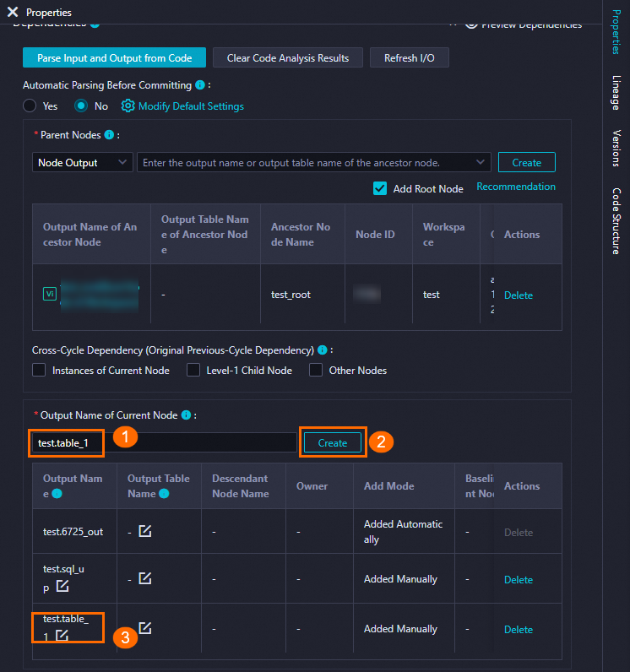630x672 pixels.
Task: Switch to the Properties side tab
Action: click(x=616, y=32)
